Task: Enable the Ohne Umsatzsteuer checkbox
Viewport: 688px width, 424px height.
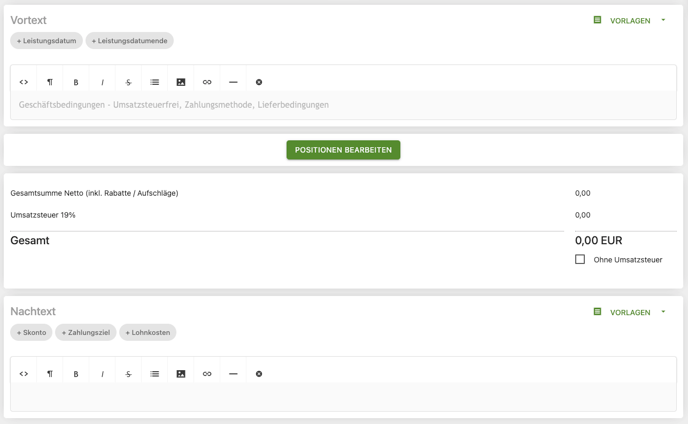Action: point(580,259)
